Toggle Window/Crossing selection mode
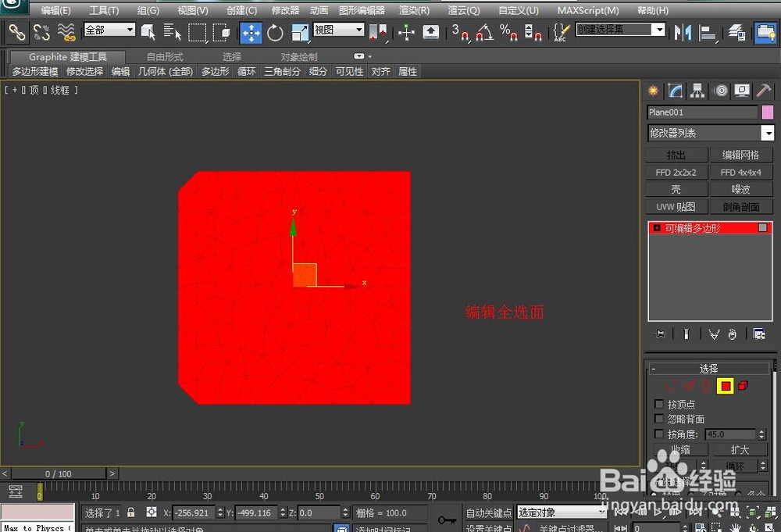This screenshot has width=781, height=532. 222,33
